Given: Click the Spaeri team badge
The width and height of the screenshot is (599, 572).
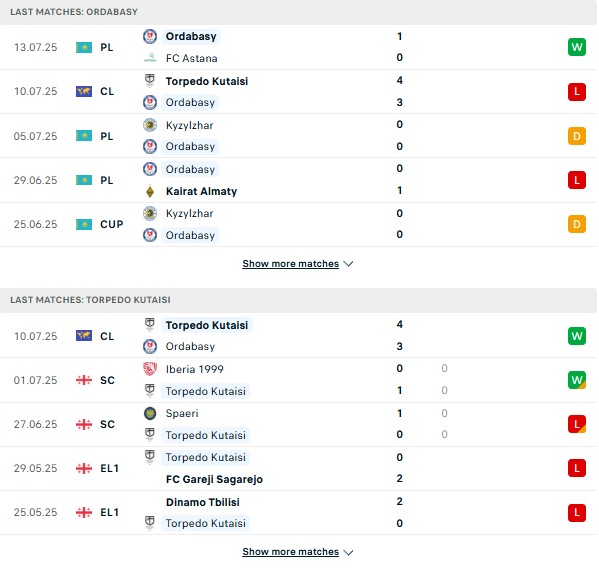Looking at the screenshot, I should tap(150, 413).
